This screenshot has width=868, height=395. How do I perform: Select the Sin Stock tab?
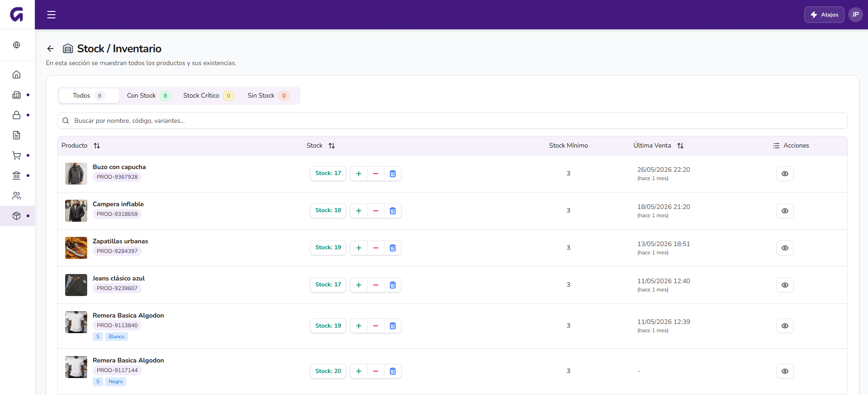point(268,96)
